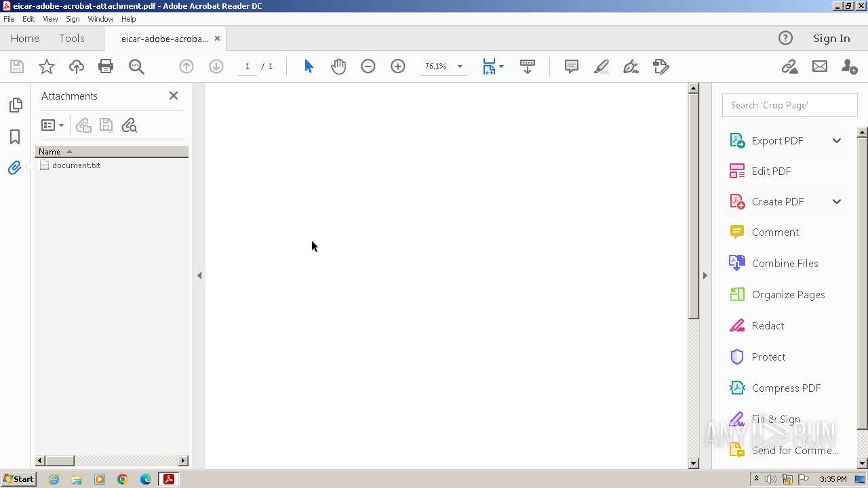Click the Save file icon
The image size is (868, 488).
pyautogui.click(x=17, y=66)
